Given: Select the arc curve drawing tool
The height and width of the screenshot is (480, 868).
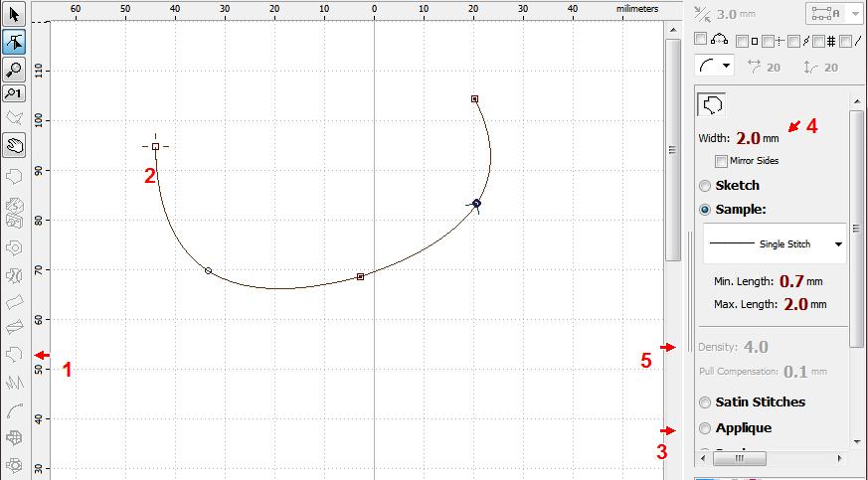Looking at the screenshot, I should [x=14, y=409].
